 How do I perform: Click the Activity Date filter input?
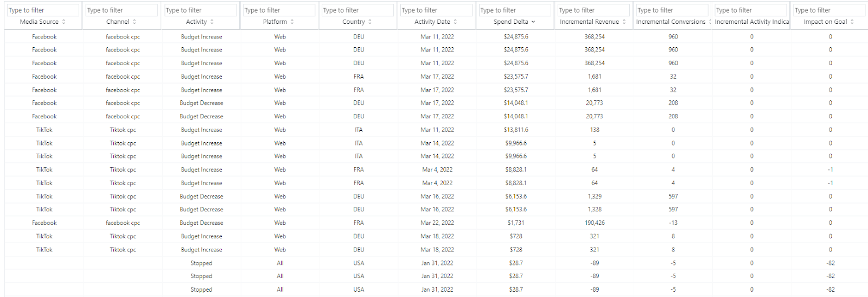point(437,10)
